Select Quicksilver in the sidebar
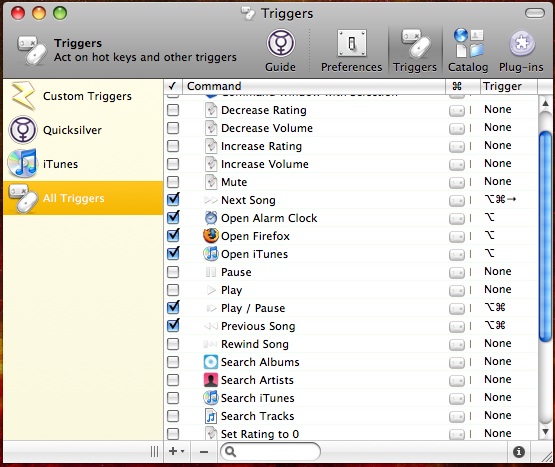Viewport: 555px width, 467px height. coord(83,130)
